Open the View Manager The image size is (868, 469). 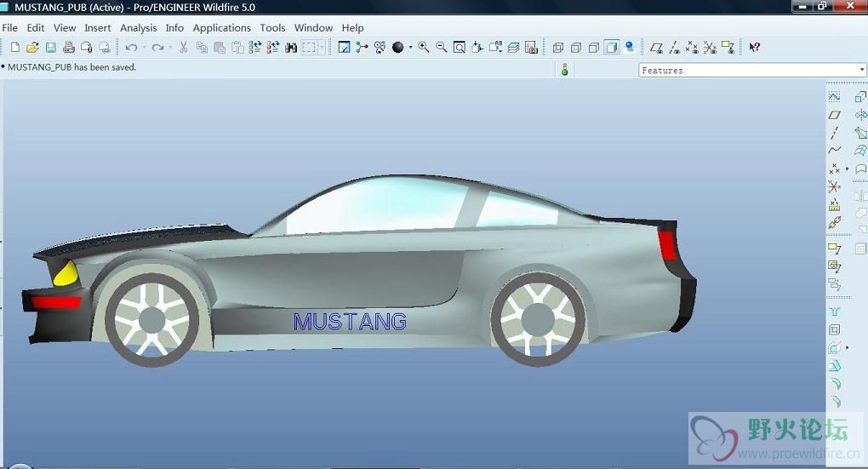point(531,48)
